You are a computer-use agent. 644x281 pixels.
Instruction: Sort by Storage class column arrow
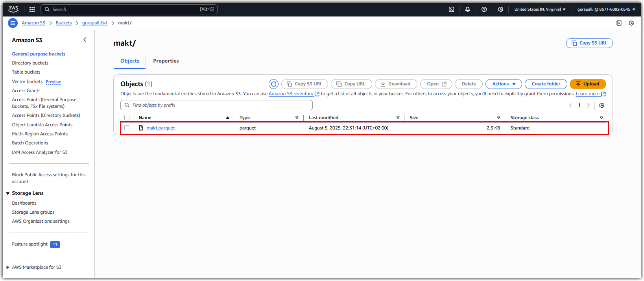[601, 118]
